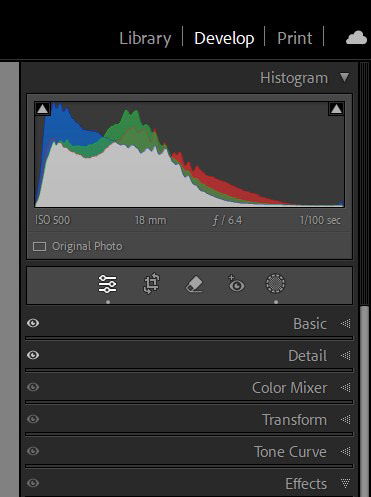The width and height of the screenshot is (371, 497).
Task: Switch to the Print module
Action: 295,38
